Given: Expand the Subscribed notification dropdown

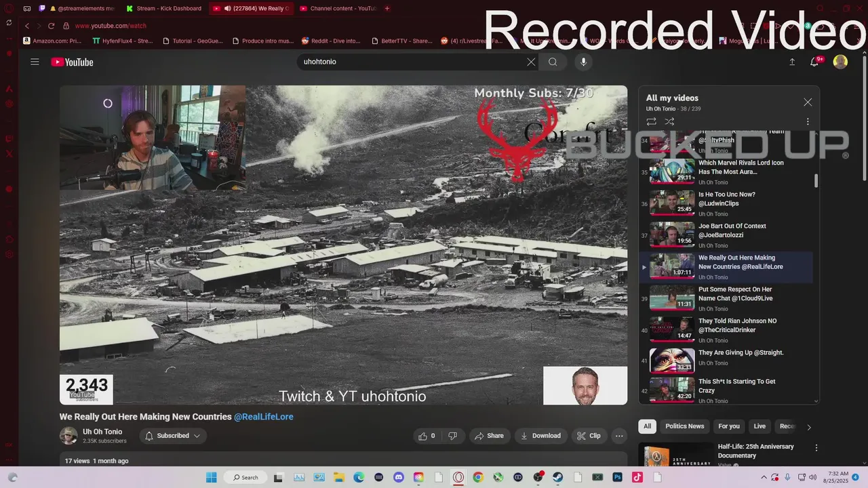Looking at the screenshot, I should coord(173,436).
